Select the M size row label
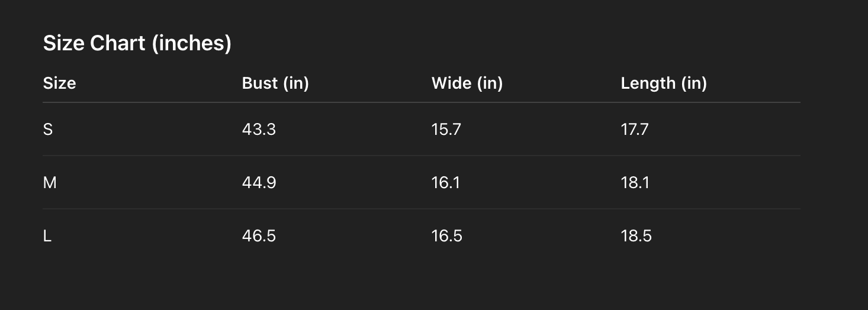Image resolution: width=868 pixels, height=310 pixels. pos(50,183)
